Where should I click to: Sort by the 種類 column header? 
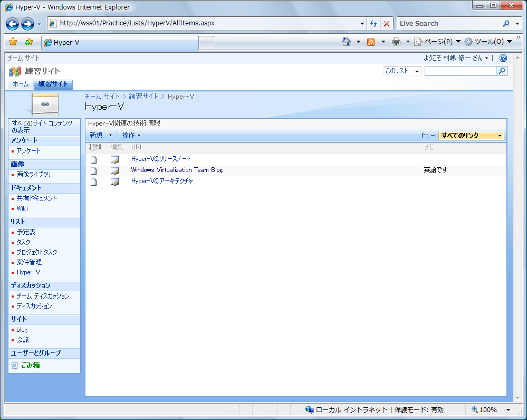point(95,147)
